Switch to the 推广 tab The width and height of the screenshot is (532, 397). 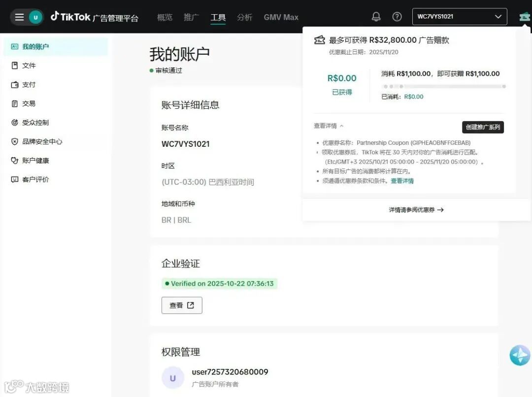(191, 17)
